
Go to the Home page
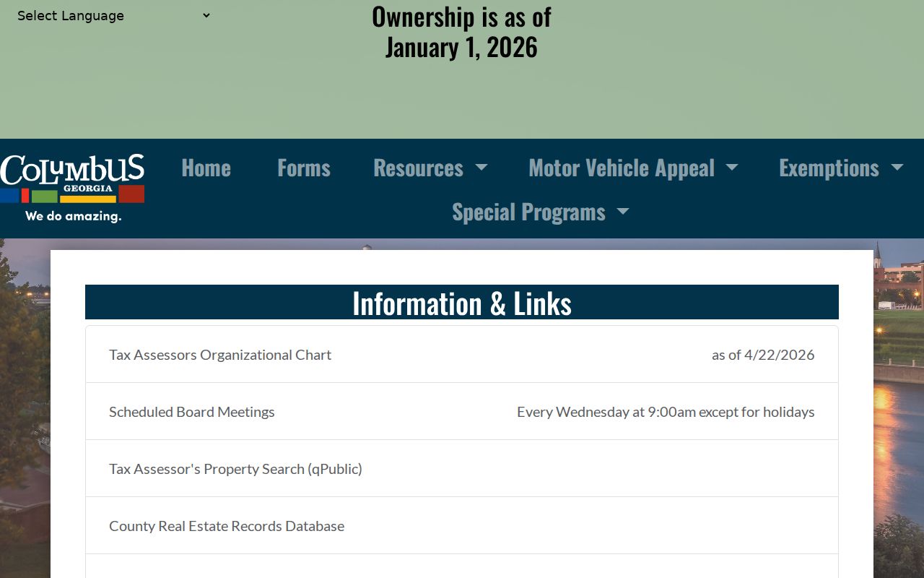click(x=206, y=168)
